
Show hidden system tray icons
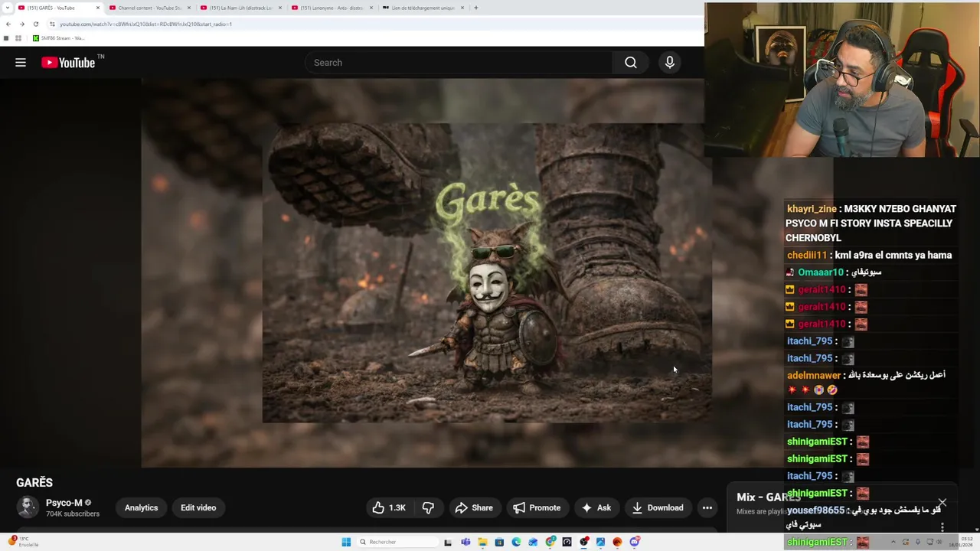click(x=893, y=542)
